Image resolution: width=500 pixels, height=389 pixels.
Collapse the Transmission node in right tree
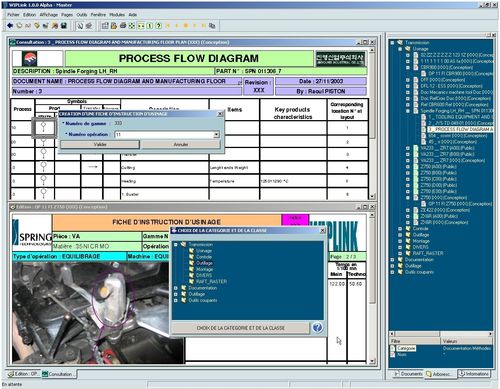coord(392,43)
